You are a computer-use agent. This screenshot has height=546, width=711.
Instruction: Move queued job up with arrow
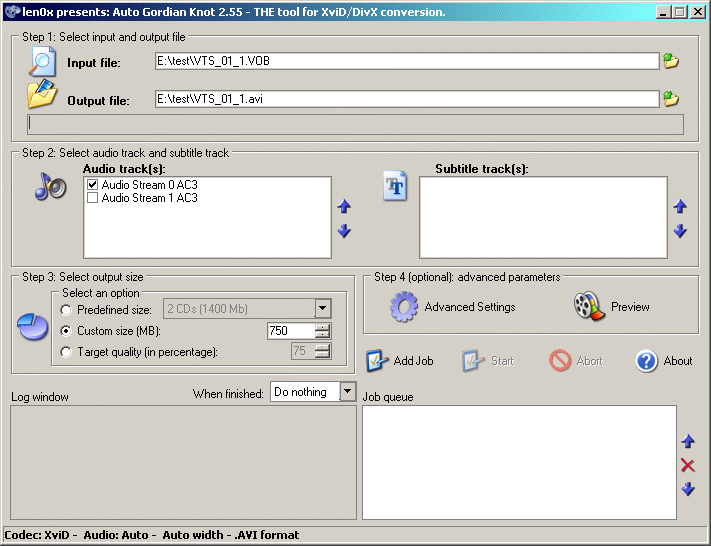(688, 441)
